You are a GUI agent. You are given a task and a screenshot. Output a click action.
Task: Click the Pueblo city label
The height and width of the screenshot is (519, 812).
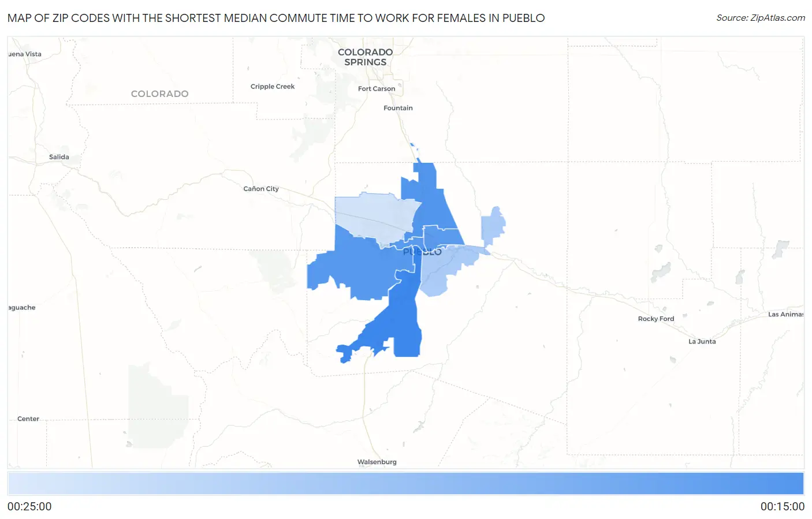(422, 252)
